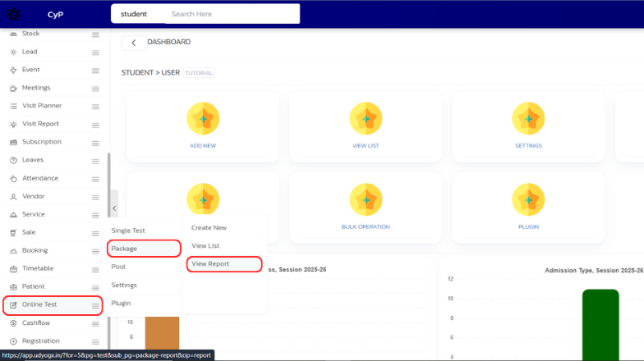Choose View Report from the flyout menu
The height and width of the screenshot is (361, 644).
210,264
